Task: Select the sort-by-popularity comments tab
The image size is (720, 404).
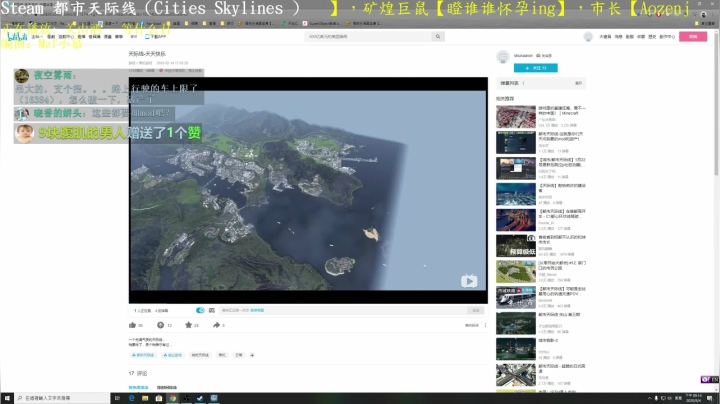Action: 138,387
